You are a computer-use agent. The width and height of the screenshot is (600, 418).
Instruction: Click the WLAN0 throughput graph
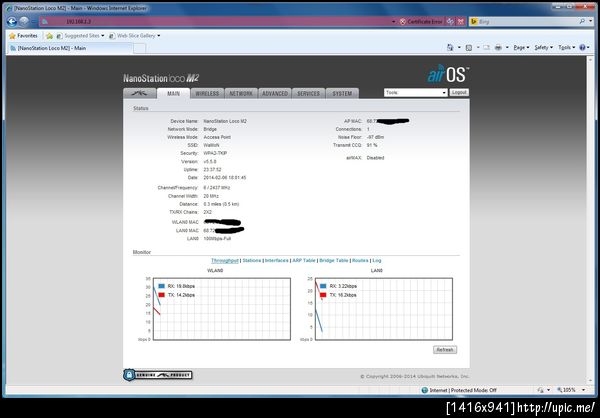coord(222,309)
